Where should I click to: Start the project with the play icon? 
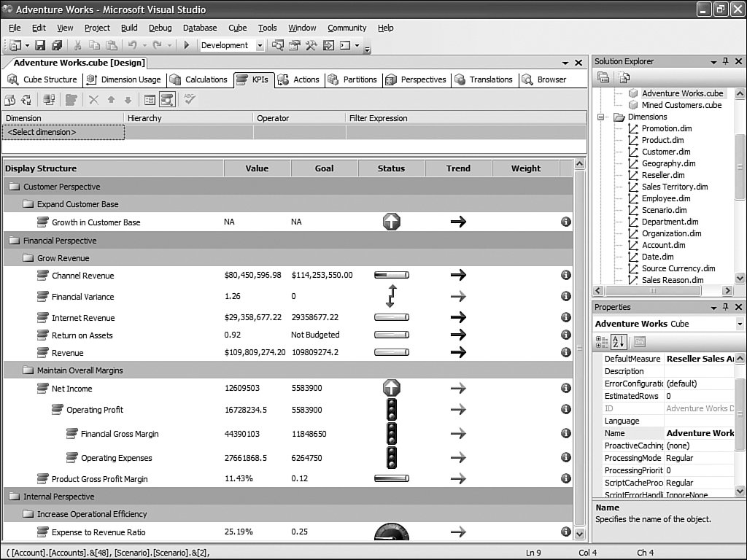click(x=187, y=45)
